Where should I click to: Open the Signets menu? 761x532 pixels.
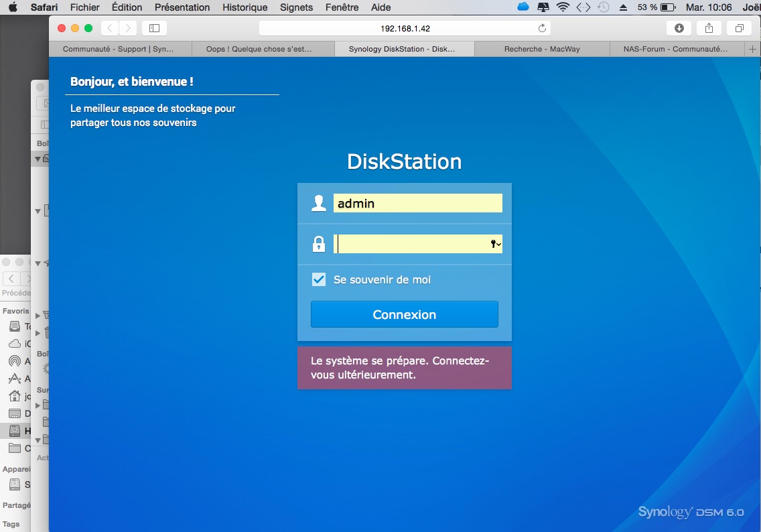(296, 7)
